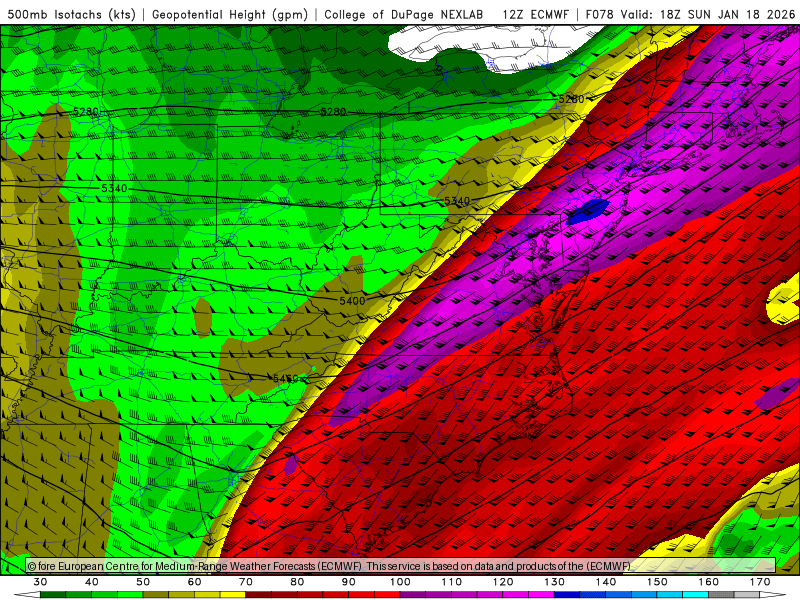Click the dark blue wind maximum on the map
The width and height of the screenshot is (800, 600).
point(588,212)
